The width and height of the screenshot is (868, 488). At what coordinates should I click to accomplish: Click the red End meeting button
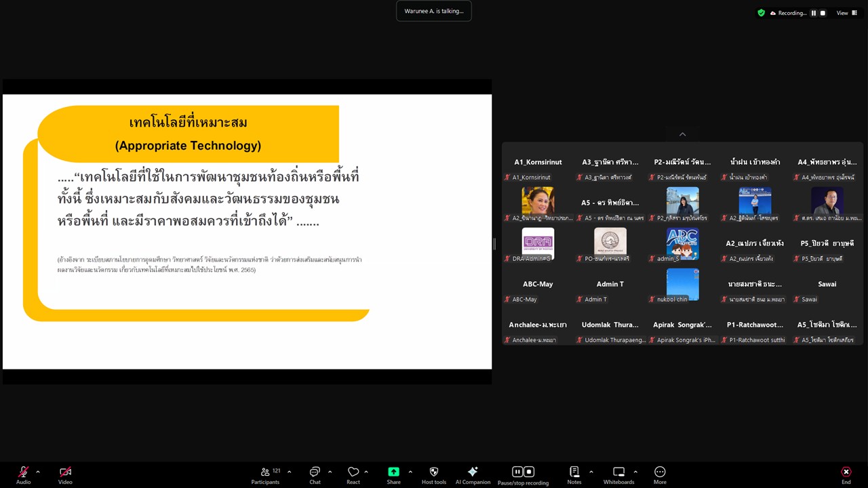click(x=846, y=474)
